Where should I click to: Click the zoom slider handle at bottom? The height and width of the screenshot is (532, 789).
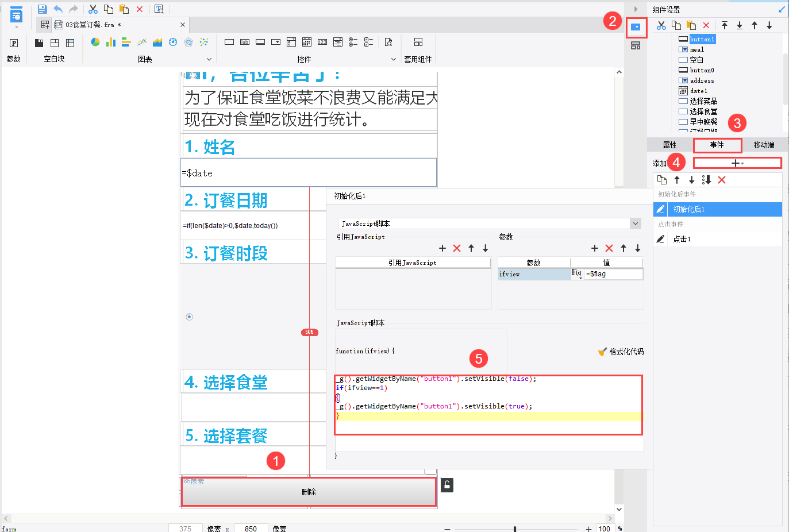point(515,529)
